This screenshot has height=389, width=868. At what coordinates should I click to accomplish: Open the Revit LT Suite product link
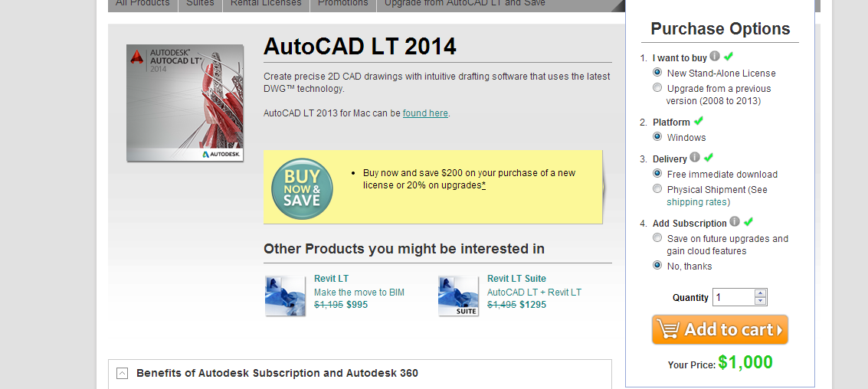516,279
